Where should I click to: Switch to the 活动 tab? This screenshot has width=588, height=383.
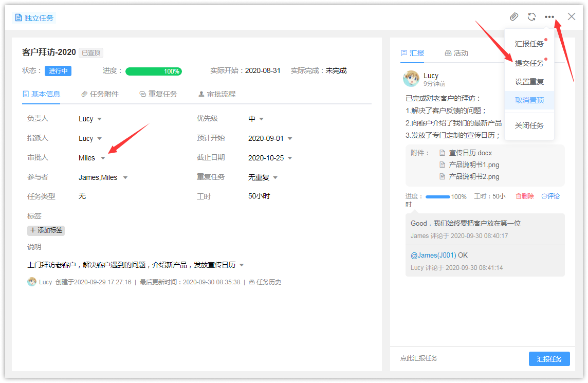point(456,53)
